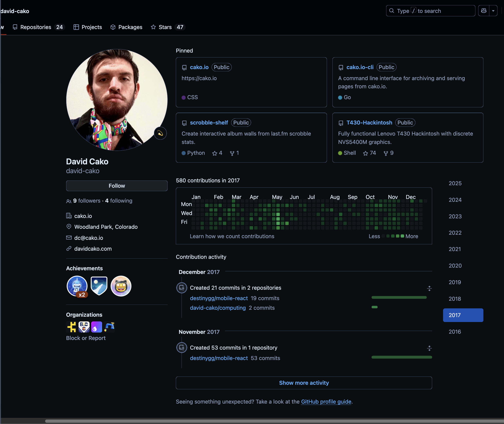The image size is (504, 424).
Task: Select the 2019 contribution year
Action: [x=463, y=282]
